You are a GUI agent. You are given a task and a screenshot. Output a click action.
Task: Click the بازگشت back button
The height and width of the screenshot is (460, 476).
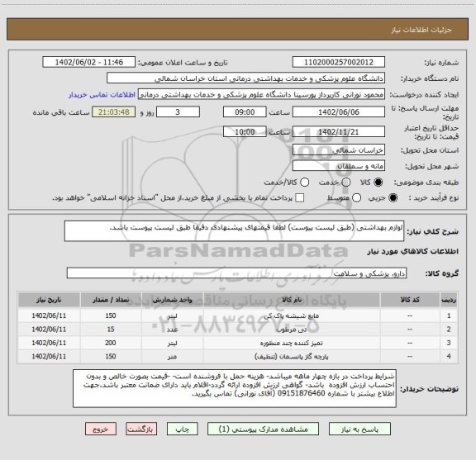(x=141, y=429)
